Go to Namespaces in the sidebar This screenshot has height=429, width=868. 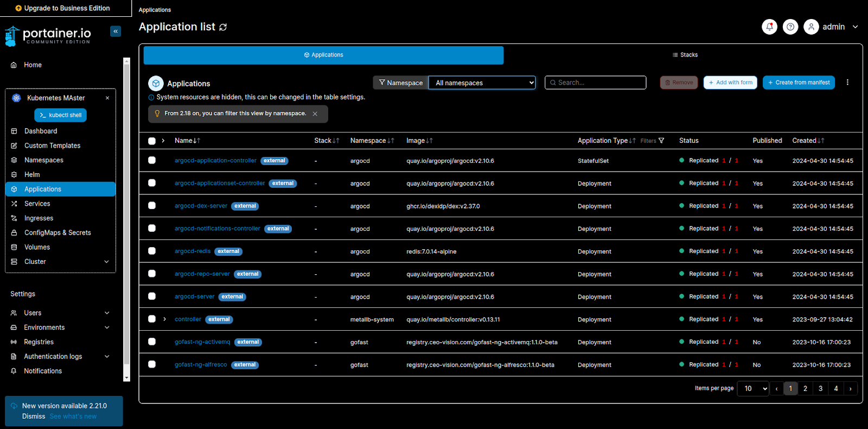pyautogui.click(x=43, y=160)
